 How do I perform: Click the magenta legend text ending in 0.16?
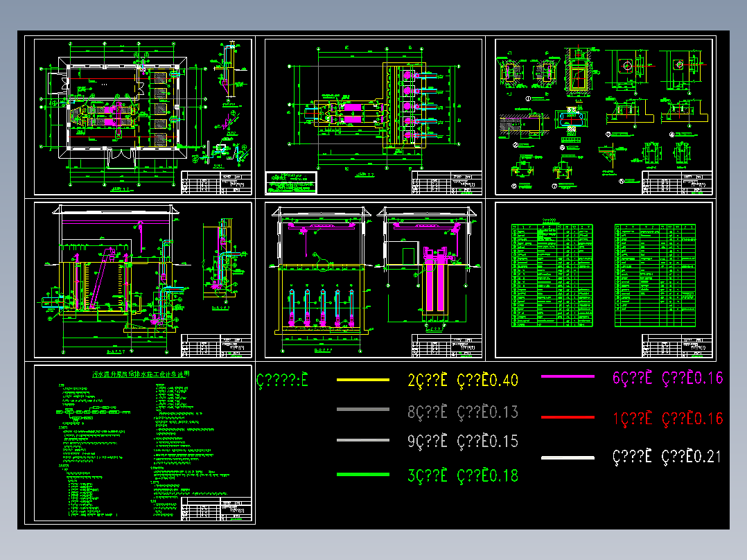668,378
